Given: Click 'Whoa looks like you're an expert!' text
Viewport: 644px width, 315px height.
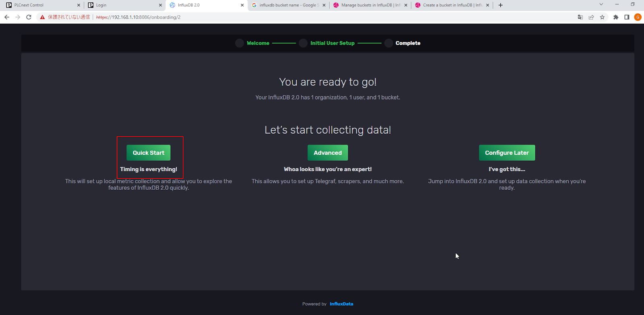Looking at the screenshot, I should pos(328,169).
